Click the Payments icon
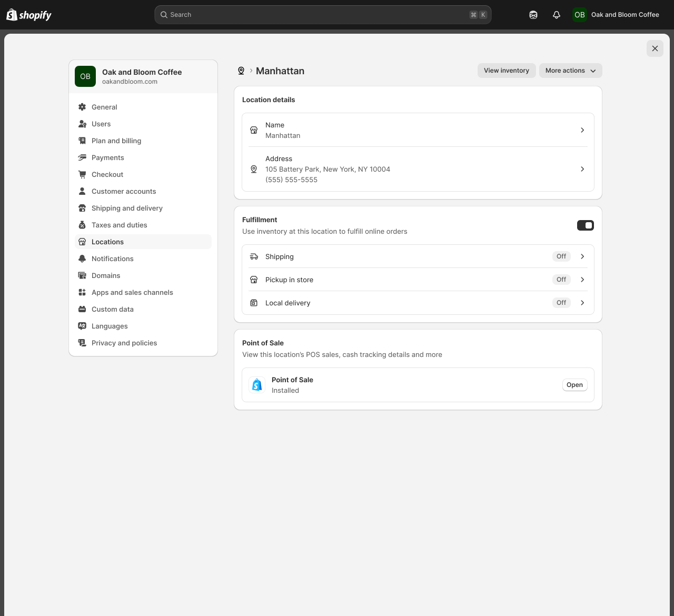The width and height of the screenshot is (674, 616). (82, 157)
